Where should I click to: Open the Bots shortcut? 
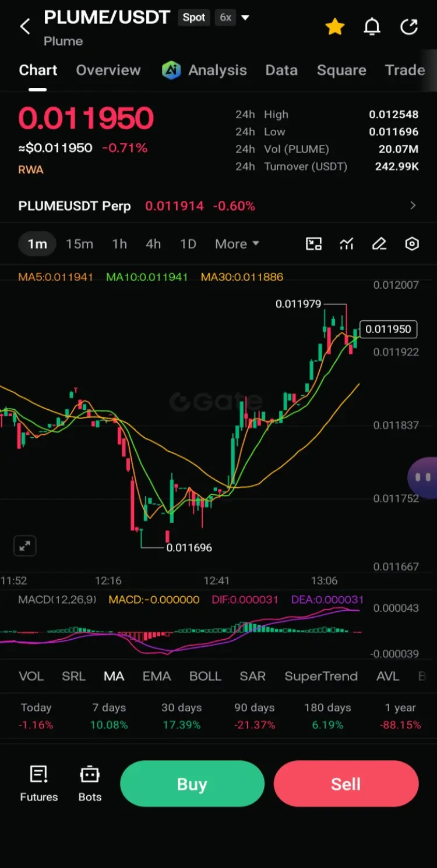90,784
